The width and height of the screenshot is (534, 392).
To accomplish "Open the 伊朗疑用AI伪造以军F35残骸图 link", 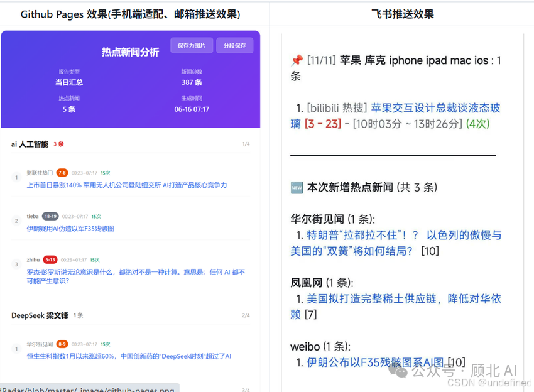I will click(70, 229).
